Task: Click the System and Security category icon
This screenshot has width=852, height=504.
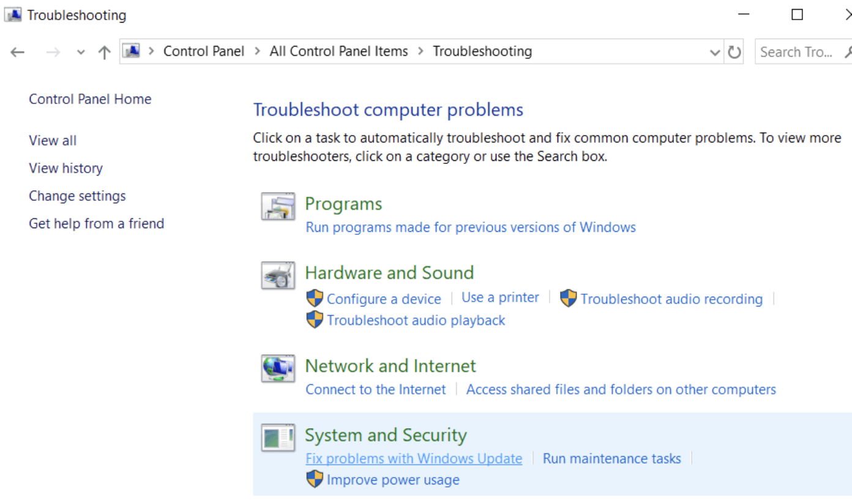Action: [x=278, y=437]
